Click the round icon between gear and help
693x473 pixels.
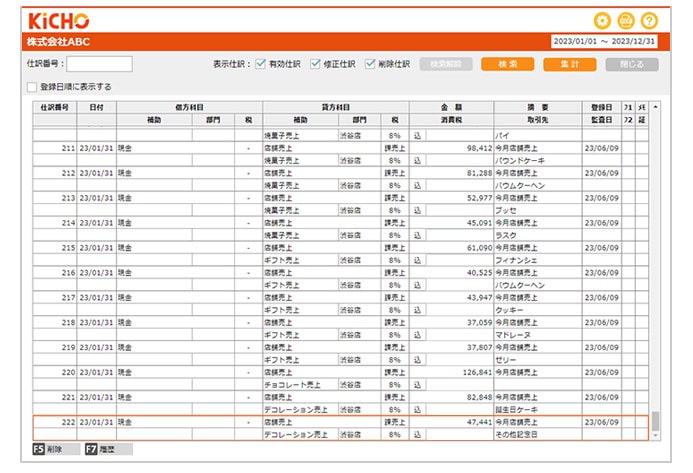click(626, 20)
